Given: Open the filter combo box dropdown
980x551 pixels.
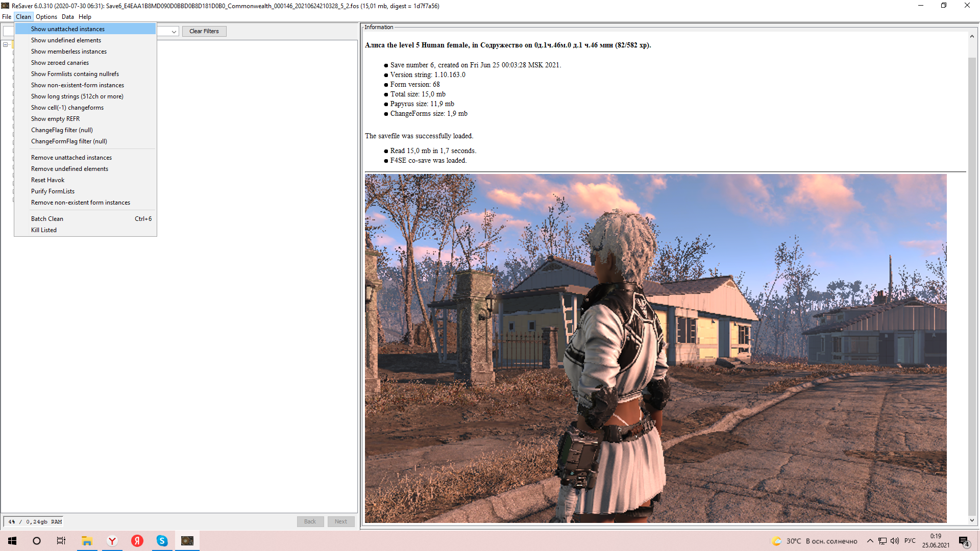Looking at the screenshot, I should pos(174,32).
